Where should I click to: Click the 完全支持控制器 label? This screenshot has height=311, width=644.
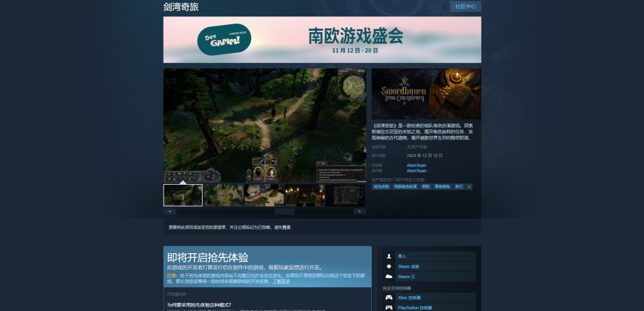tap(397, 288)
